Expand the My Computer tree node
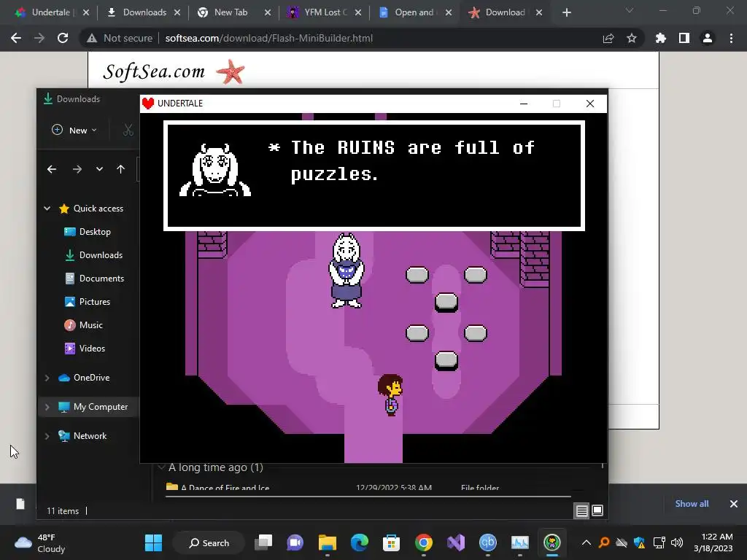 47,407
